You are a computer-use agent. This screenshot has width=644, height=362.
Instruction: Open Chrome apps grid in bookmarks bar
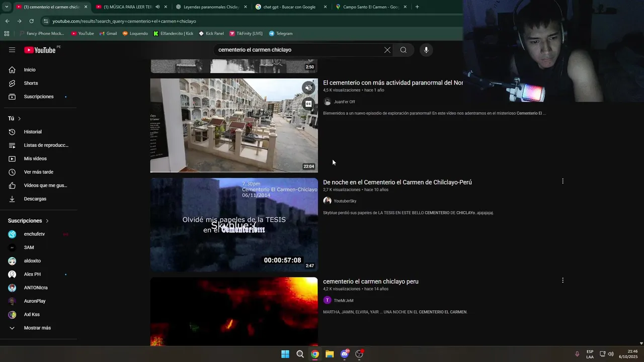[7, 34]
